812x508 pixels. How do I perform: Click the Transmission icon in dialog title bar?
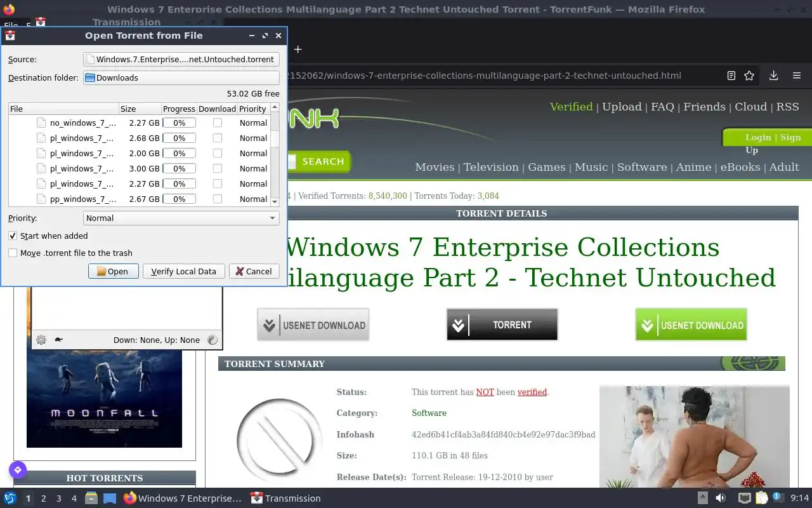coord(10,36)
